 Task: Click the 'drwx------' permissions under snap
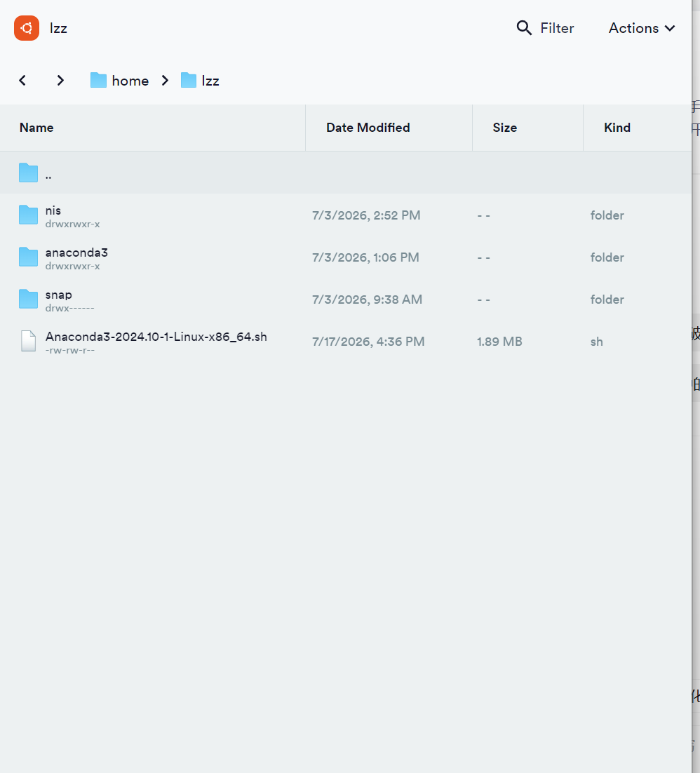tap(69, 308)
